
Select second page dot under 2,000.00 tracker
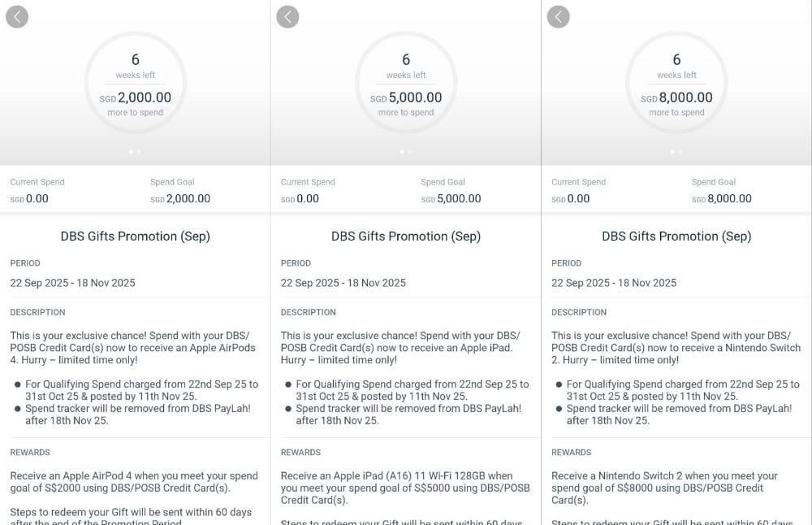tap(140, 151)
